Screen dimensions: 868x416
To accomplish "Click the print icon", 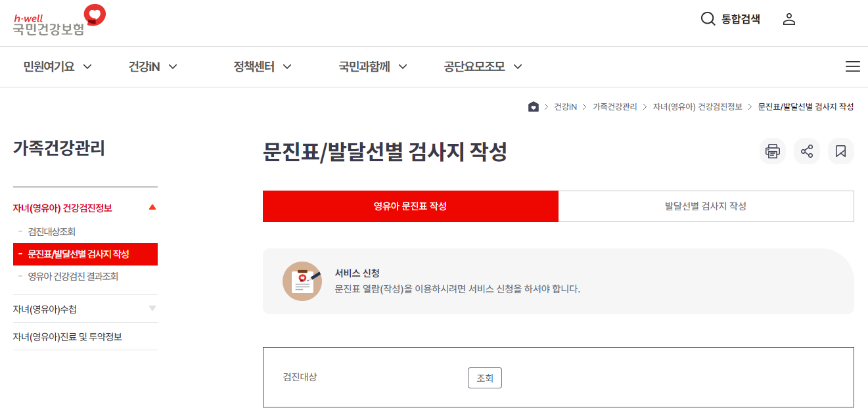I will pos(772,151).
